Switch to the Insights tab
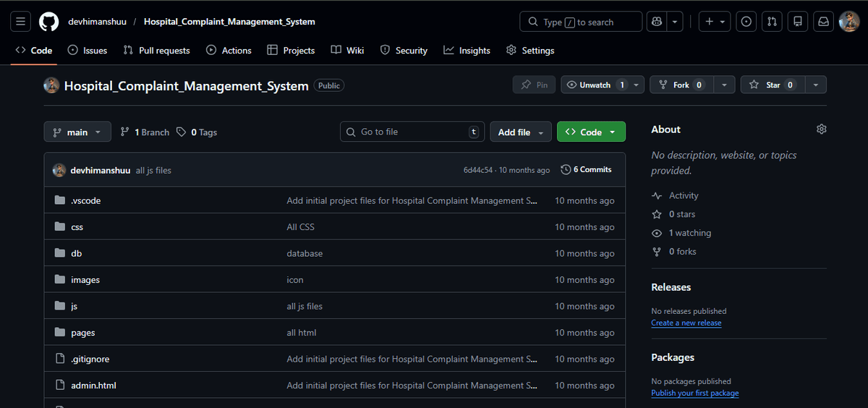Screen dimensions: 868x408 [x=467, y=51]
